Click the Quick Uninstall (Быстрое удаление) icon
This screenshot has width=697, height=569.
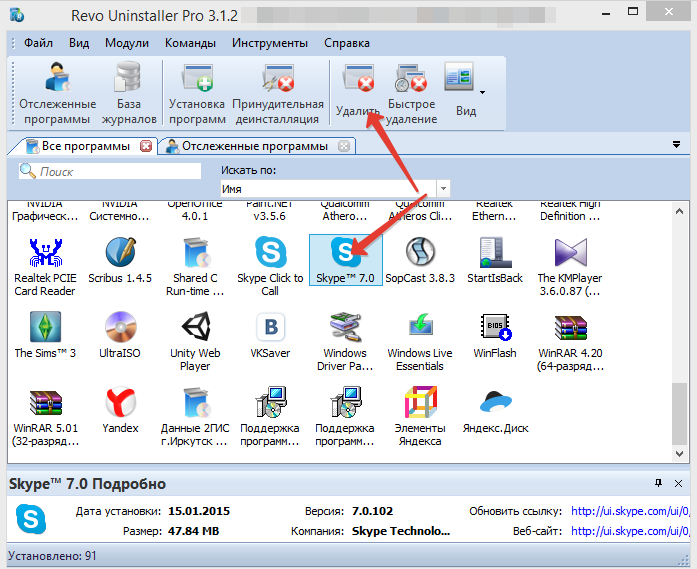click(411, 93)
